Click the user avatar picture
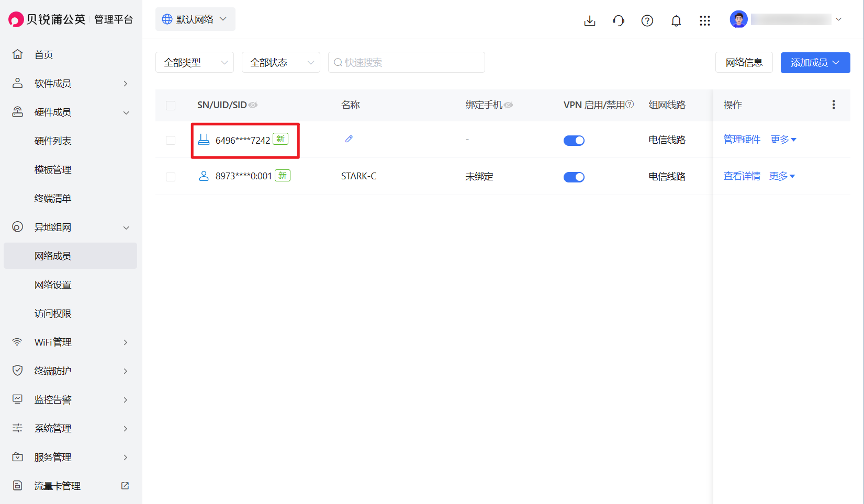 [739, 19]
